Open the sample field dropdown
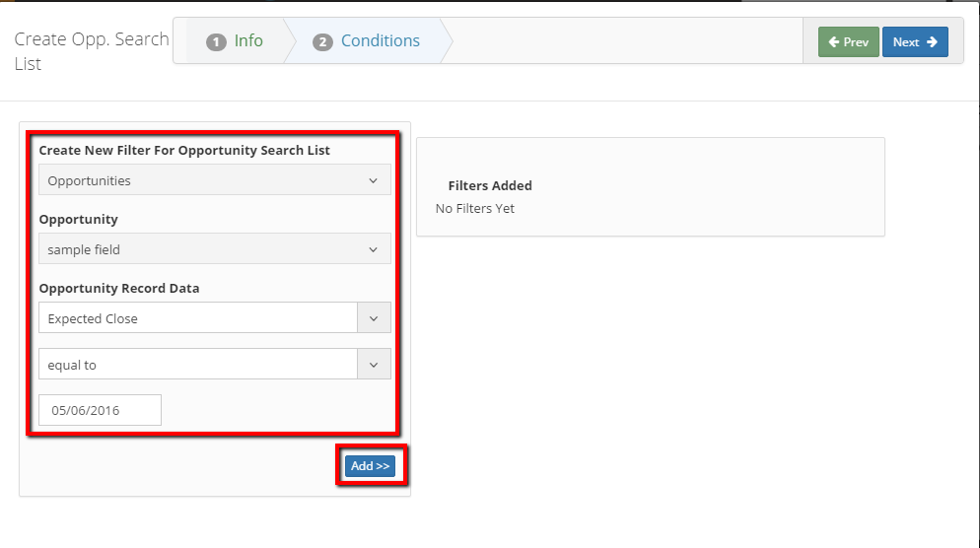This screenshot has height=548, width=980. (215, 248)
